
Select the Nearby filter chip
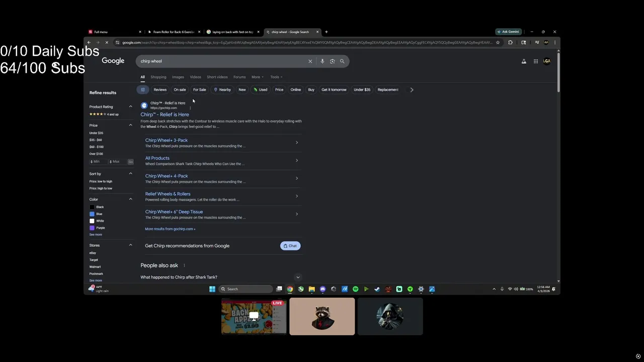coord(222,89)
